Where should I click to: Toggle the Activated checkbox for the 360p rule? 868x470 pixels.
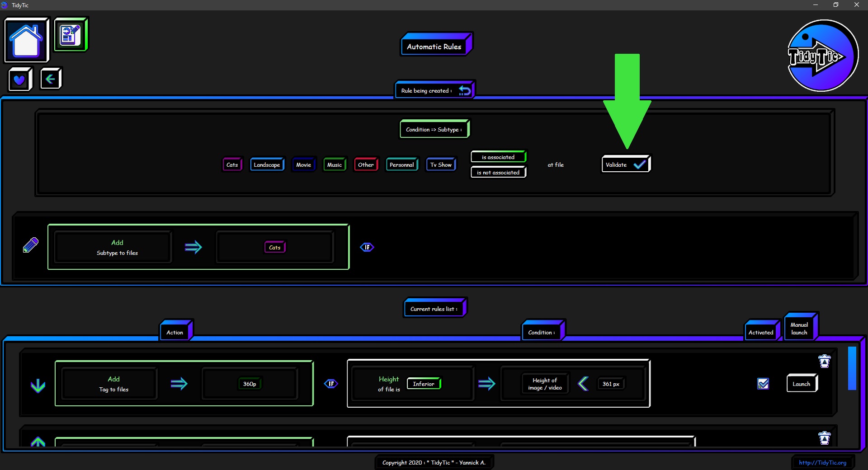click(763, 384)
